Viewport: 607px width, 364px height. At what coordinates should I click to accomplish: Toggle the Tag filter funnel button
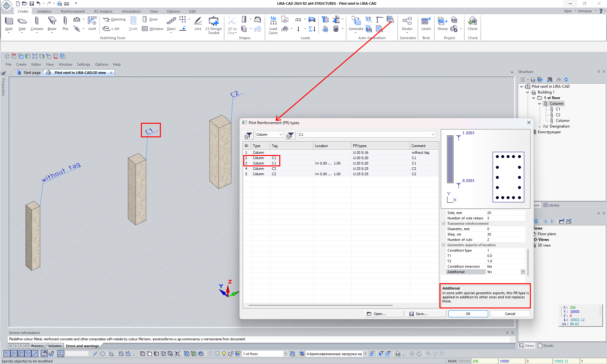290,135
